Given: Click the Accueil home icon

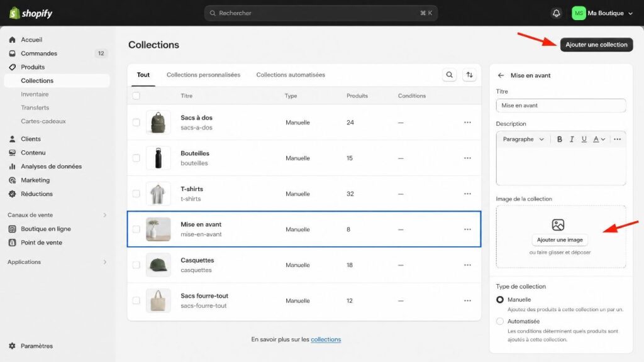Looking at the screenshot, I should 13,40.
